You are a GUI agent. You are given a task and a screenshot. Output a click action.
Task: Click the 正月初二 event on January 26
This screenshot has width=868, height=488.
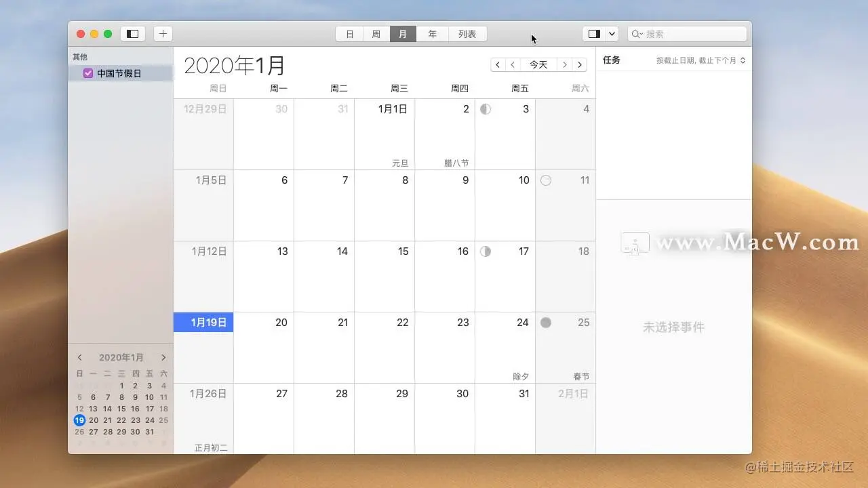coord(211,448)
